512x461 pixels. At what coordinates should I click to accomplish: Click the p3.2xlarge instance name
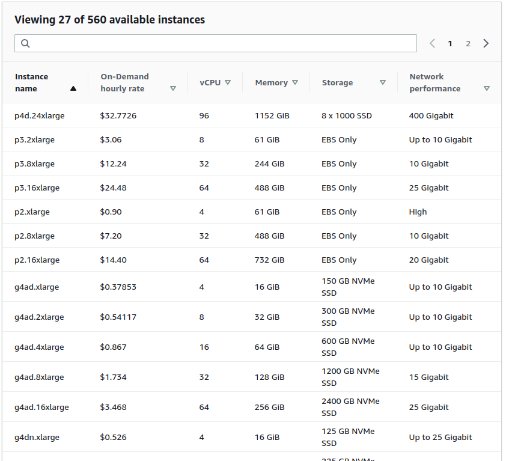(x=34, y=140)
